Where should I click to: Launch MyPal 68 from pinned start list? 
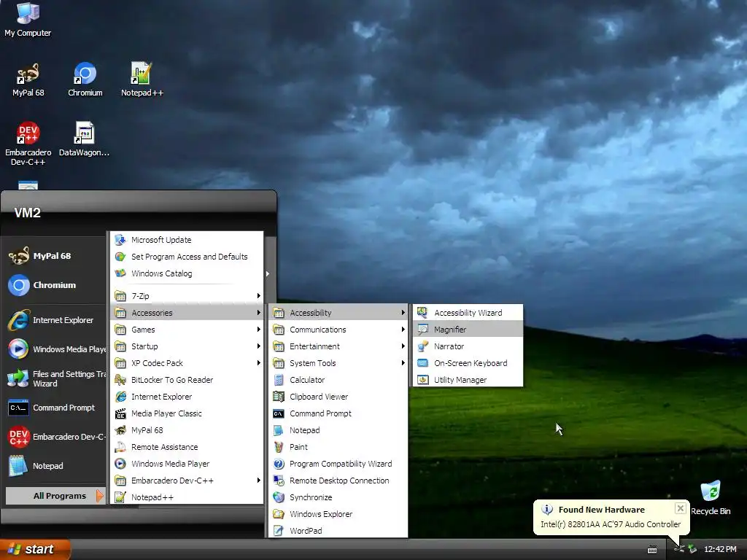54,256
